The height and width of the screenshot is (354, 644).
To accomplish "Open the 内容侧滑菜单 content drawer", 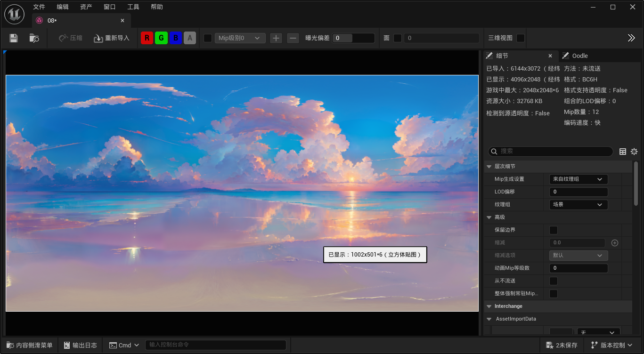I will click(30, 345).
